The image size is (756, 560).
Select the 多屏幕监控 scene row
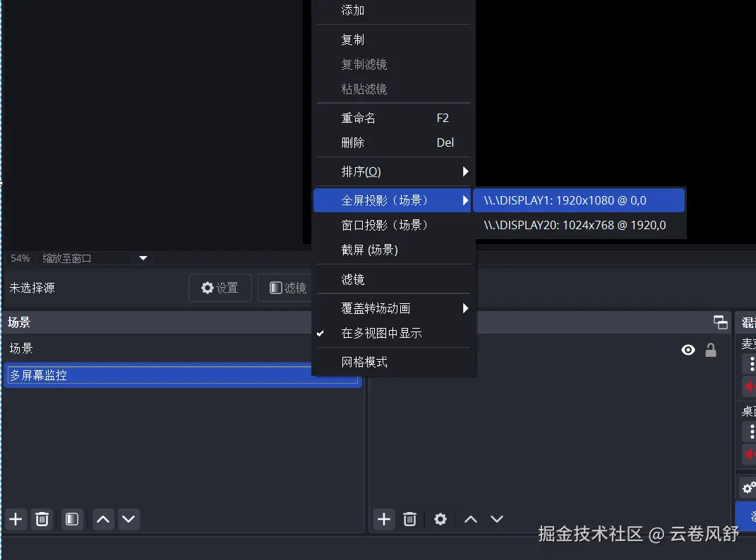point(183,375)
